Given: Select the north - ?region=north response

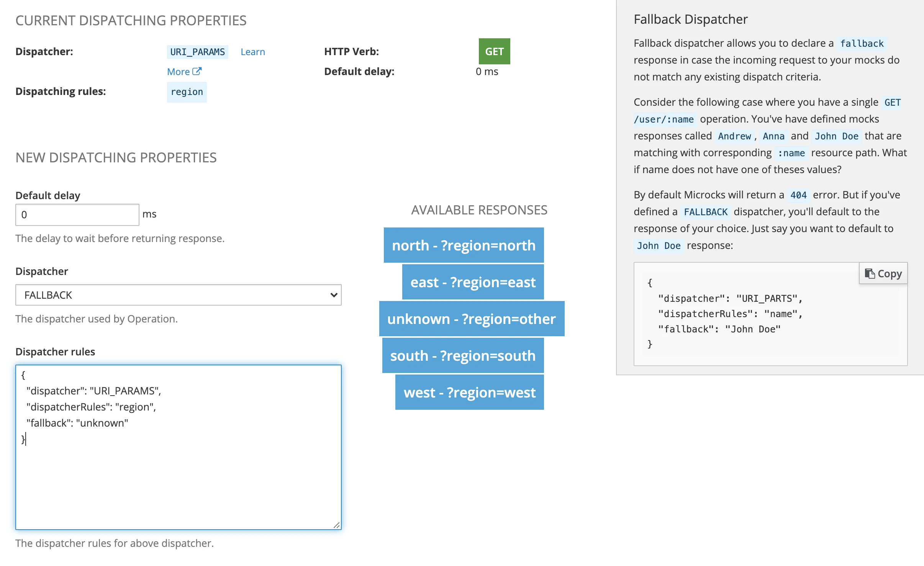Looking at the screenshot, I should coord(464,245).
